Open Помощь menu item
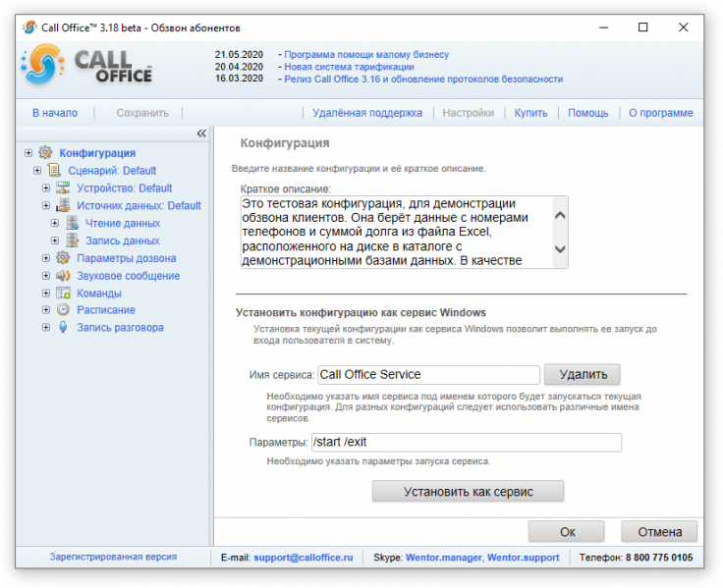The height and width of the screenshot is (588, 723). 587,113
